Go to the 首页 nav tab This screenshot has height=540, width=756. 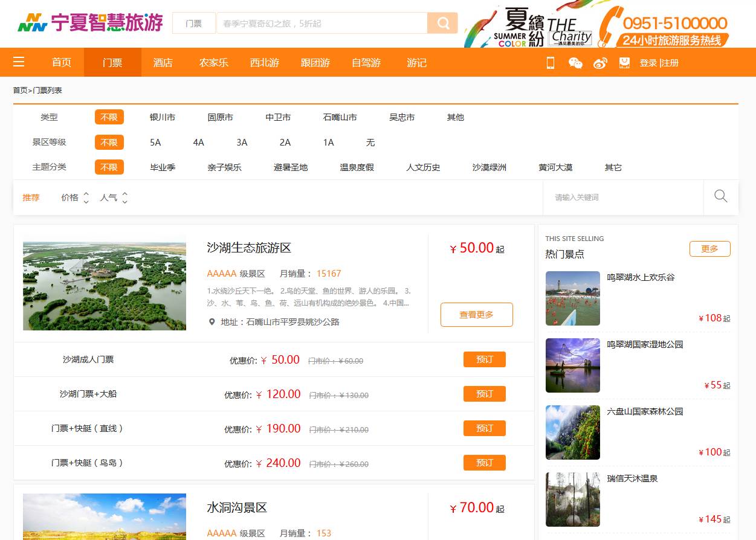tap(62, 62)
